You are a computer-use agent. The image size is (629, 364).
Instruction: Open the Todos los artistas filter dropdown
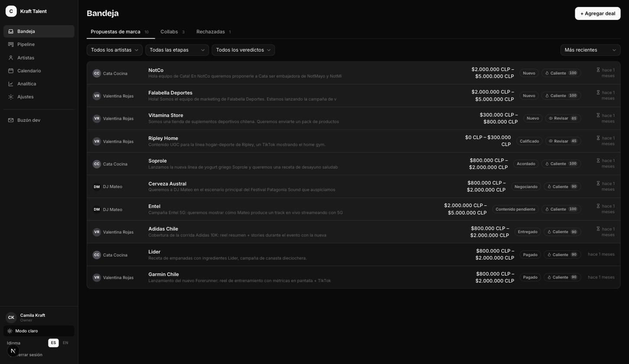[114, 50]
